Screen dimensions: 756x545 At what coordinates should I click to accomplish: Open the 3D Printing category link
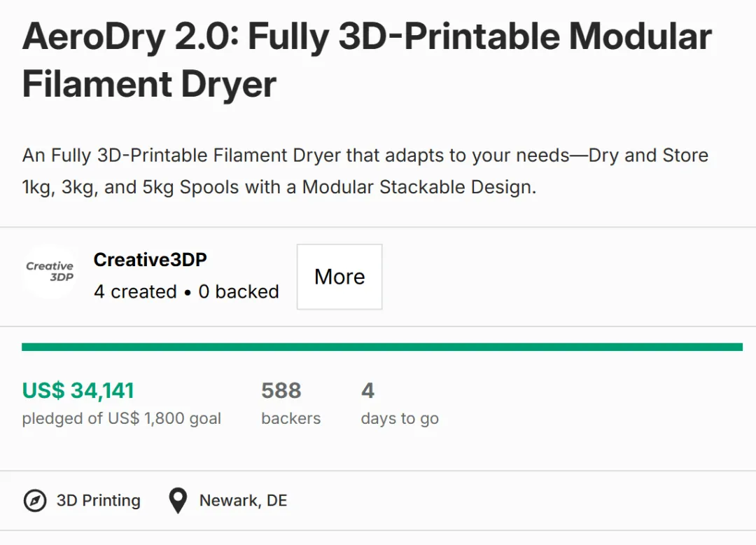(x=99, y=501)
